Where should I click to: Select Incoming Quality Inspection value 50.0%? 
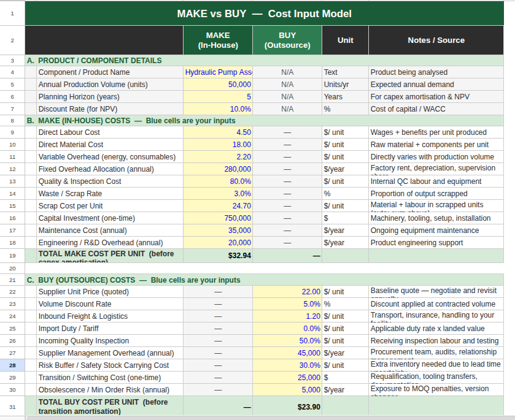(x=287, y=341)
